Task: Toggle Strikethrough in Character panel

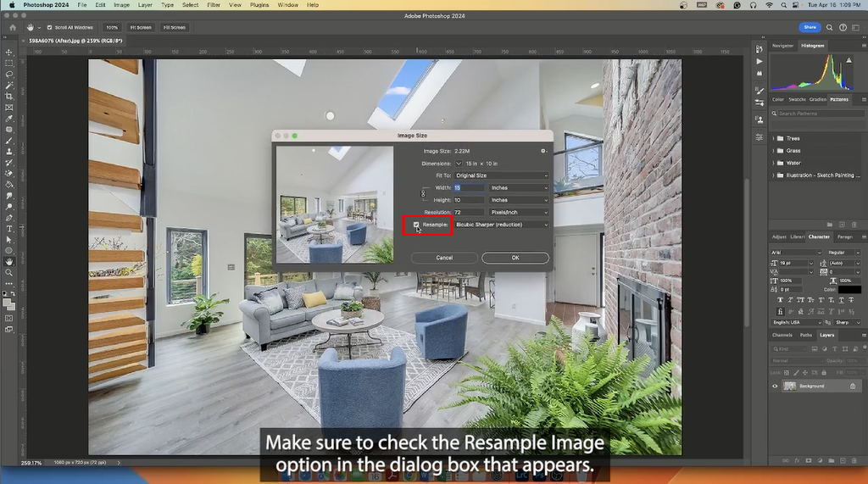Action: [851, 299]
